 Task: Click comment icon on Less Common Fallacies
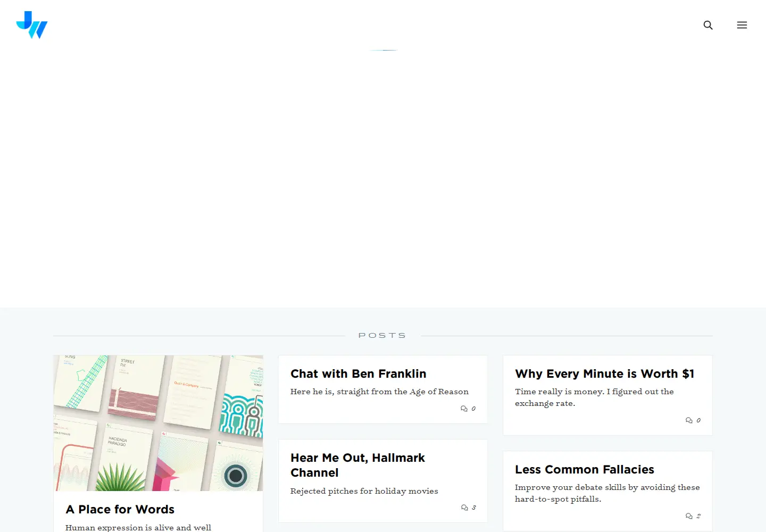tap(689, 516)
